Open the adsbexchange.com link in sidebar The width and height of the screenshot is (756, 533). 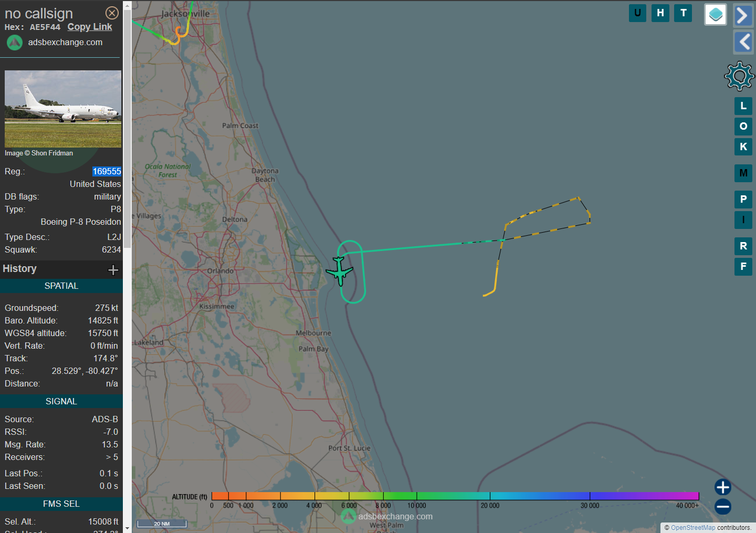65,42
